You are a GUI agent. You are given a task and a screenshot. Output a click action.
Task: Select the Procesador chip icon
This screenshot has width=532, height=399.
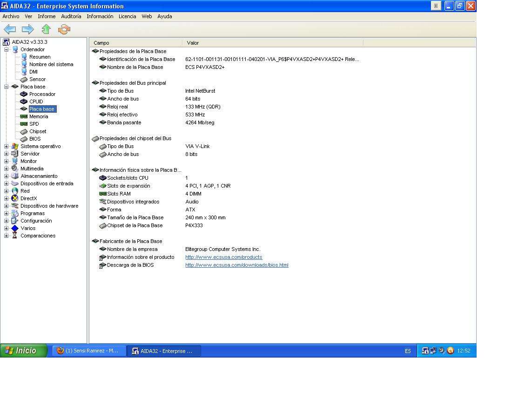coord(24,95)
